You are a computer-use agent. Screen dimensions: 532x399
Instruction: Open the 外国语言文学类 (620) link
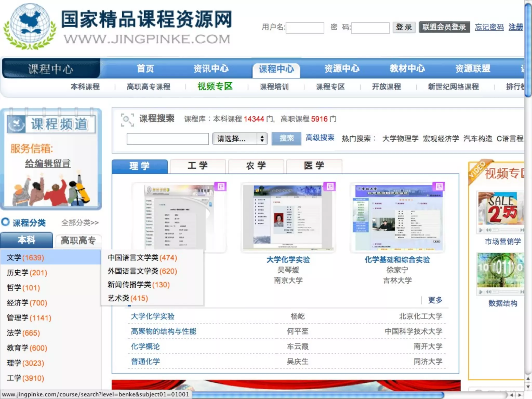[142, 271]
